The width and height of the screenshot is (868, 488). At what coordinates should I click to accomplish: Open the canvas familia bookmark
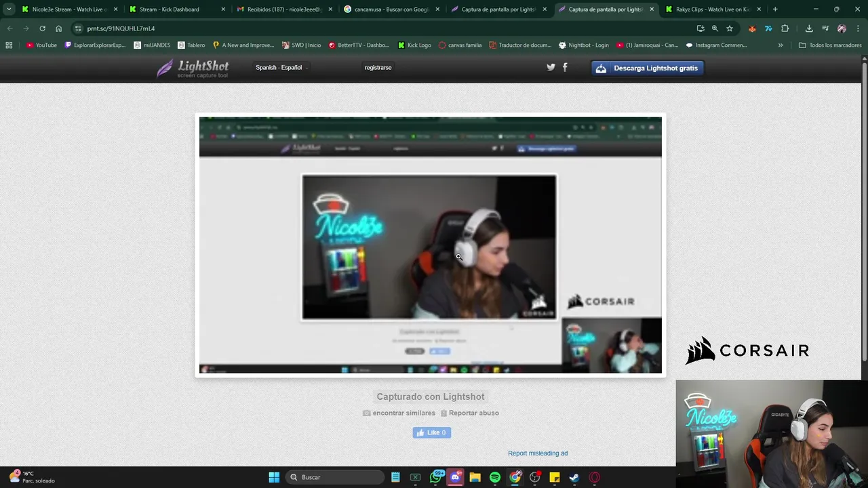click(460, 45)
